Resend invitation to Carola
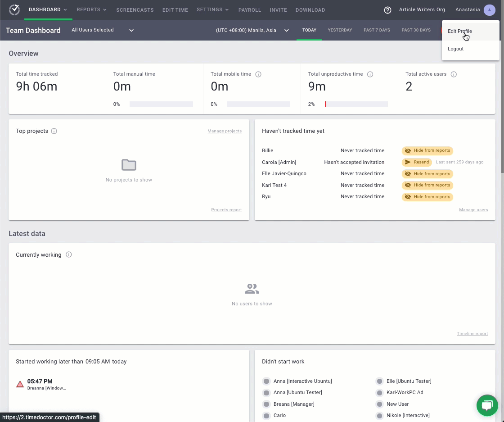Screen dimensions: 504x422 [417, 162]
